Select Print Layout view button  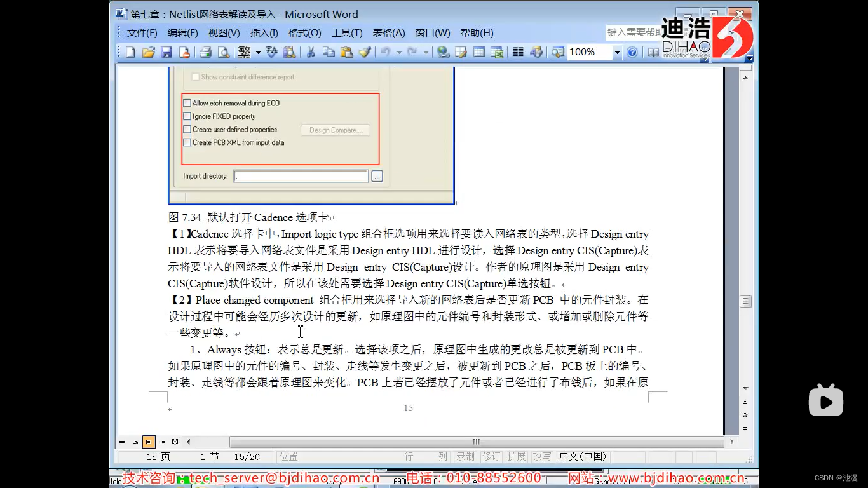149,442
